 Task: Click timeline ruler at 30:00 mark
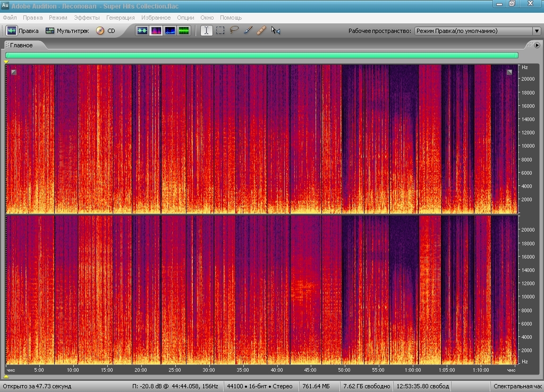click(x=208, y=370)
